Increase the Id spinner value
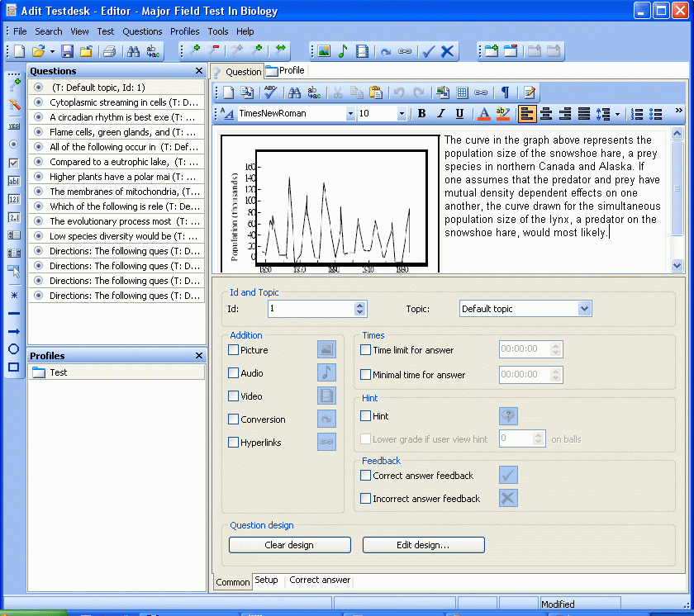 pos(360,306)
